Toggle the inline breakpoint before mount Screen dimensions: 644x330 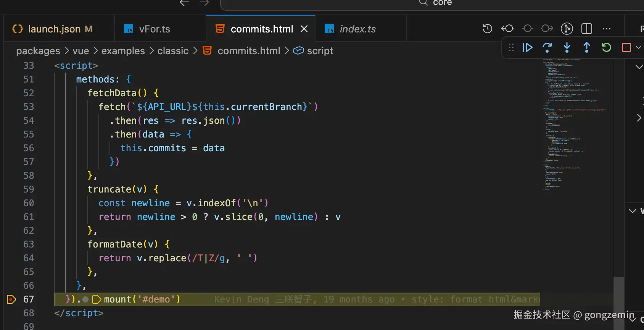click(x=85, y=300)
